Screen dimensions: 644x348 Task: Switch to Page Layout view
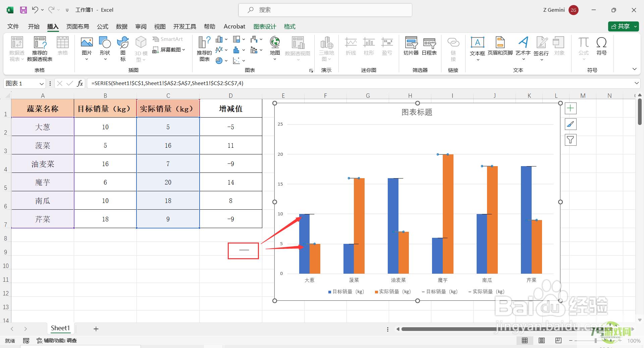(541, 341)
